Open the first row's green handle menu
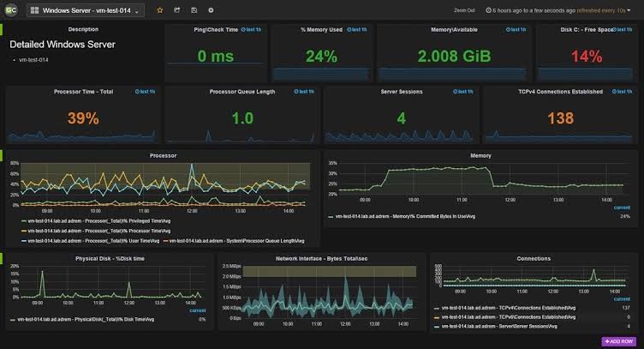The image size is (644, 349). point(1,30)
